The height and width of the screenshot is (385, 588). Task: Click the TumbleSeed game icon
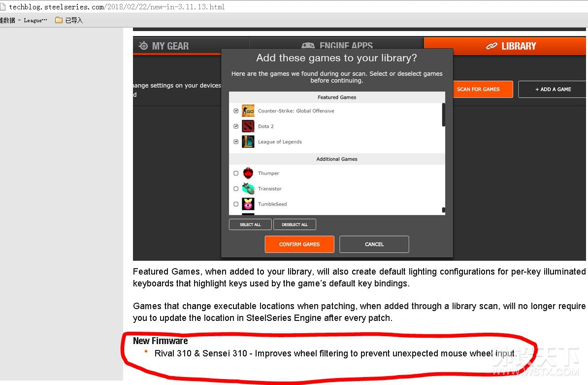point(248,204)
